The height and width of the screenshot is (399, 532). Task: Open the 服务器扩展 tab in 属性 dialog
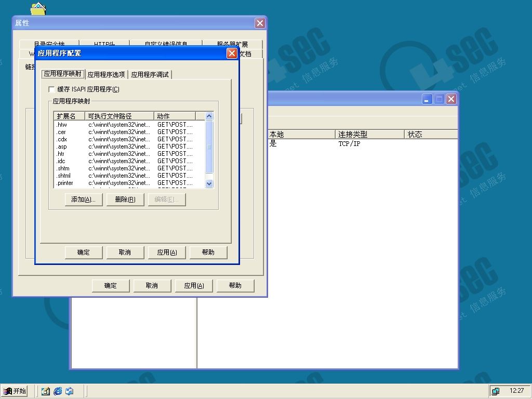232,44
